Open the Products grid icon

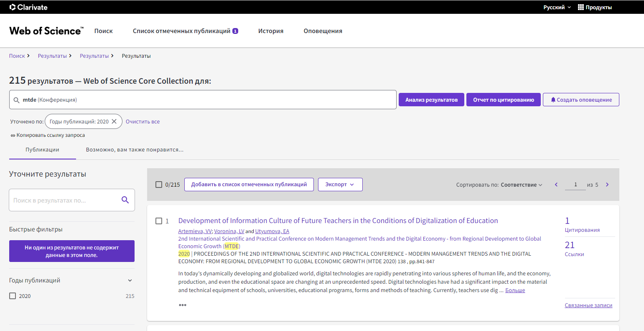580,7
